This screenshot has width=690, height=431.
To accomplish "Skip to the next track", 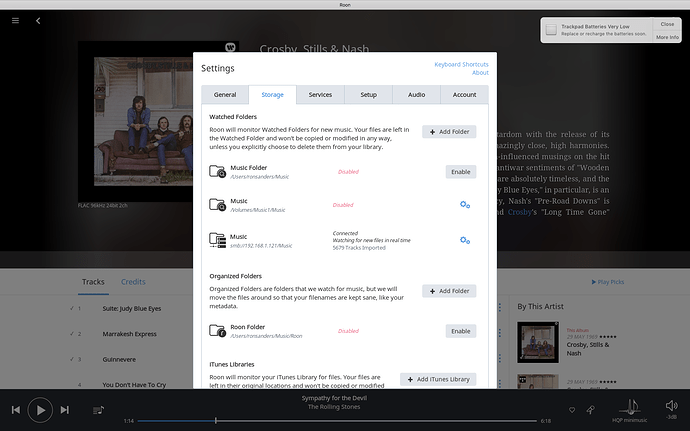I will [x=65, y=410].
